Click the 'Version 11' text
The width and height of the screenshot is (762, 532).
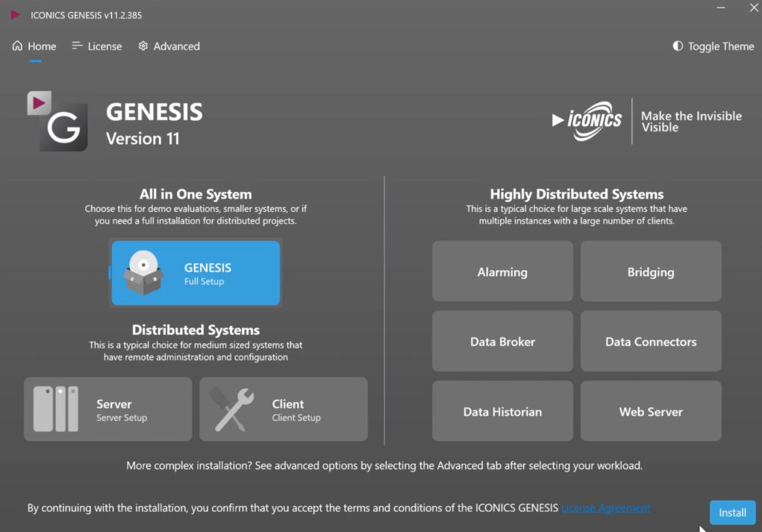click(x=143, y=139)
